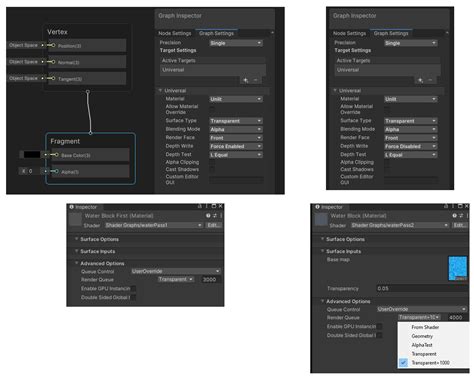Click help icon beside Water Block First material name
Viewport: 474px width, 379px height.
pyautogui.click(x=208, y=216)
